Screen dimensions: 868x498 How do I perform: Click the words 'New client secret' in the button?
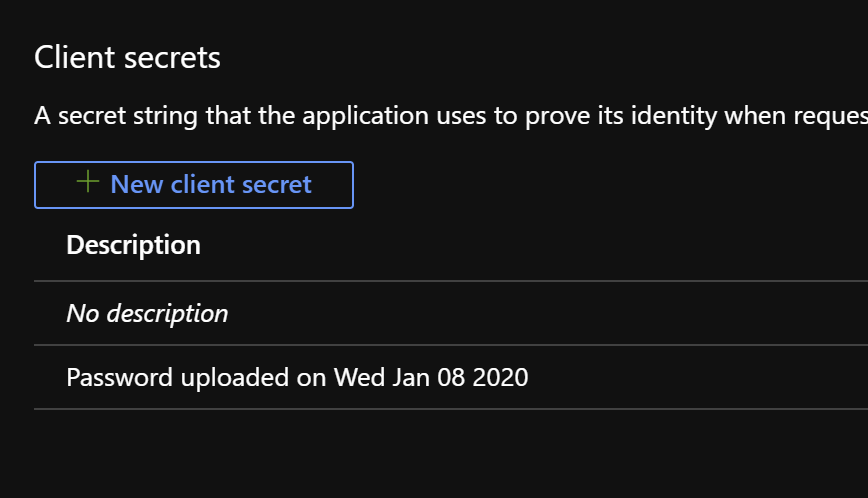point(211,184)
